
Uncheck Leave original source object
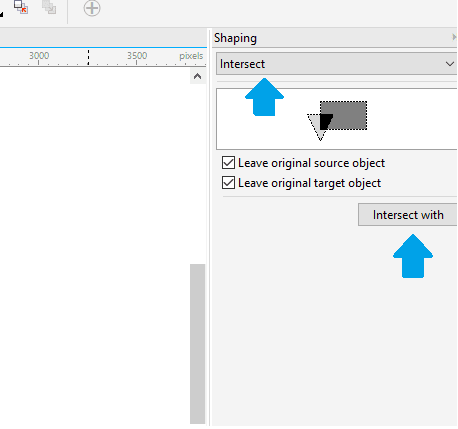(228, 163)
